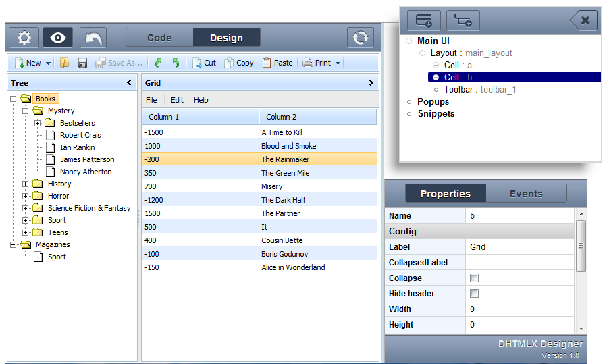This screenshot has width=607, height=364.
Task: Select Toolbar toolbar_1 outline item
Action: click(x=480, y=89)
